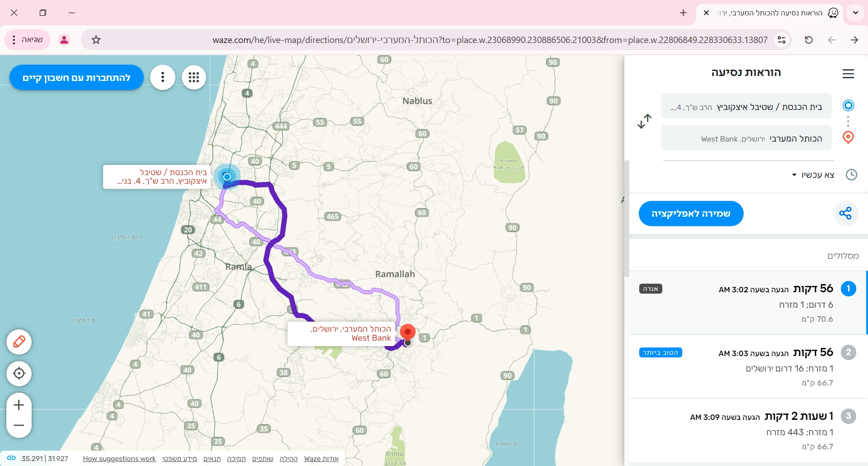Viewport: 868px width, 466px height.
Task: Click the red destination pin on the map
Action: click(x=408, y=333)
